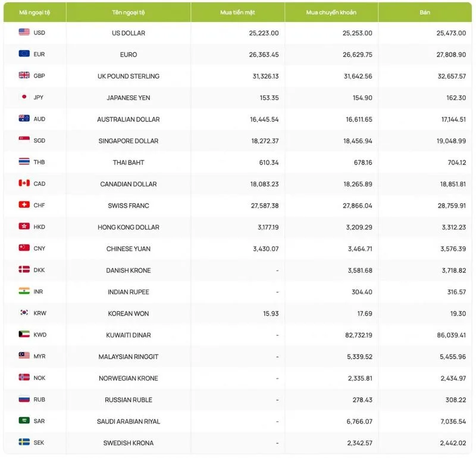The image size is (476, 458).
Task: Click the 'Mua tiền mặt' column header
Action: tap(237, 13)
